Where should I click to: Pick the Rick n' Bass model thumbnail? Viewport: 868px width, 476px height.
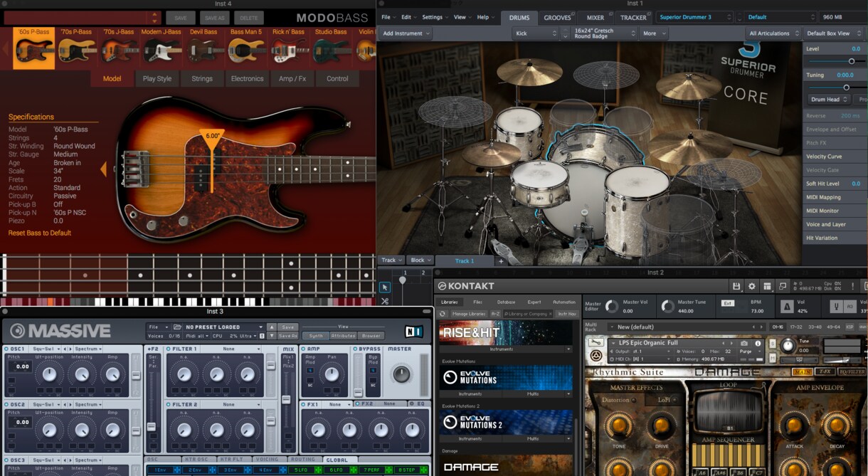click(288, 48)
